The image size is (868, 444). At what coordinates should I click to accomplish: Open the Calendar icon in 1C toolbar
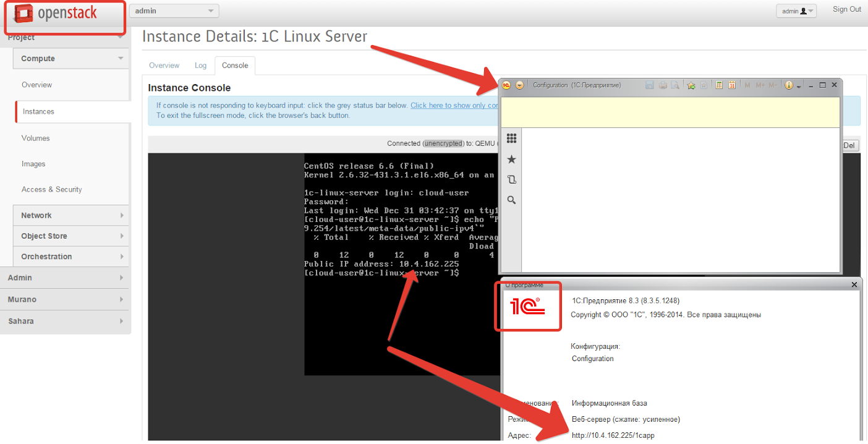(732, 85)
